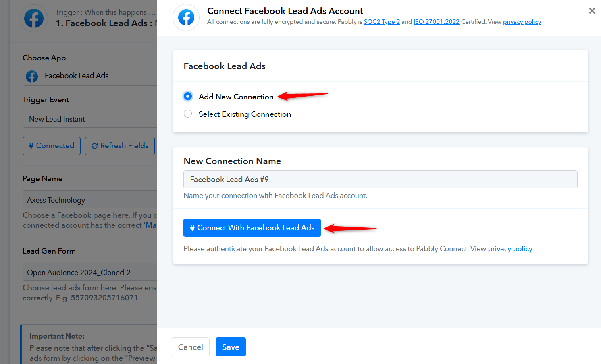Click the plug icon on Connected button
The height and width of the screenshot is (364, 601).
(x=31, y=146)
